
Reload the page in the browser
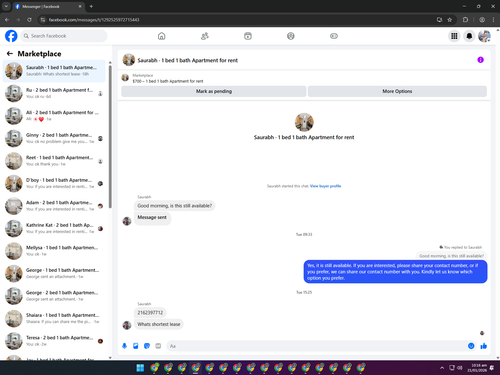click(x=29, y=20)
